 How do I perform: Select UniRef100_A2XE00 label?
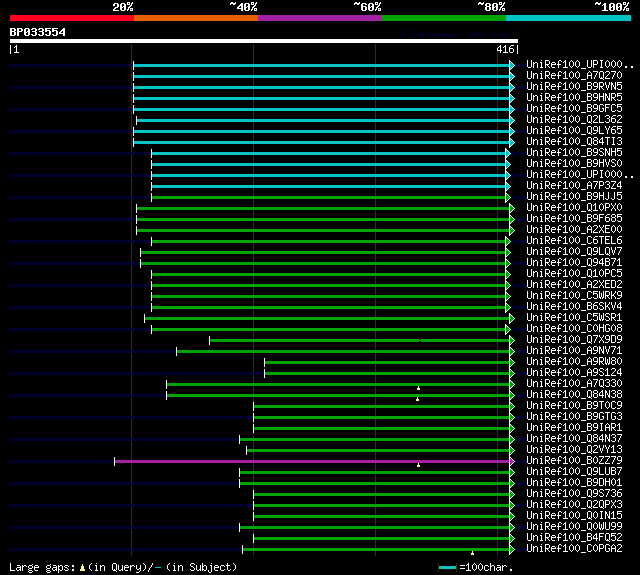574,230
